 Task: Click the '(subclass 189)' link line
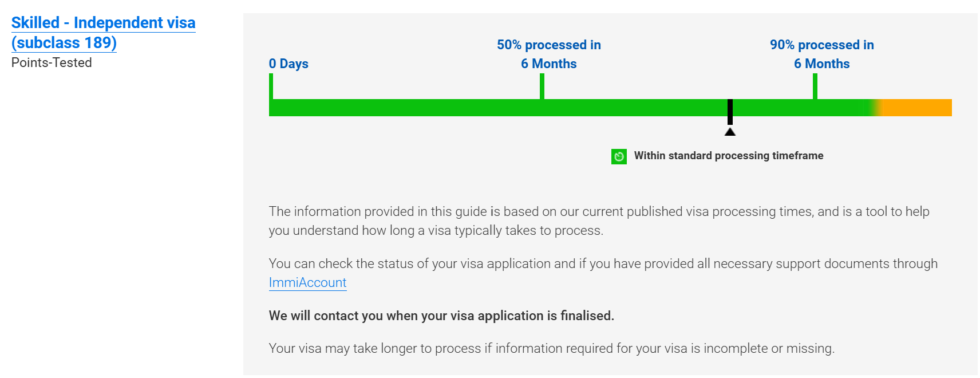pos(64,43)
